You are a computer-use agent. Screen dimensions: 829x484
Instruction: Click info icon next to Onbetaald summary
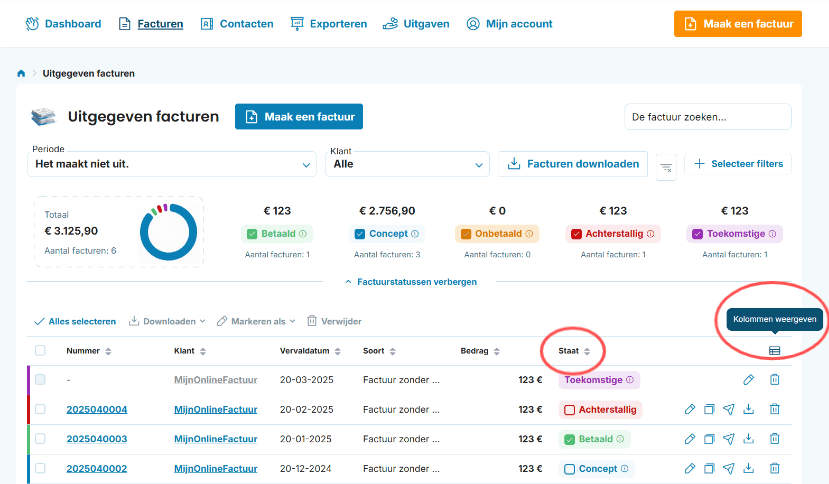[529, 234]
